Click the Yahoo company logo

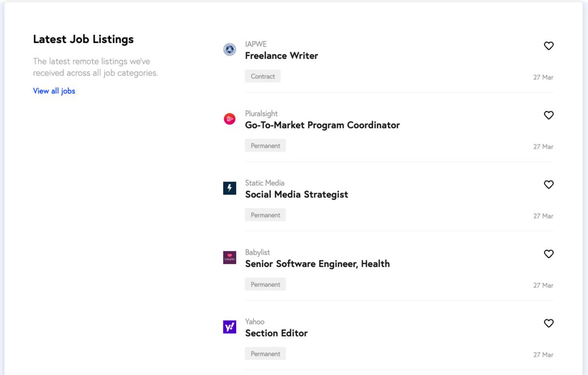230,327
